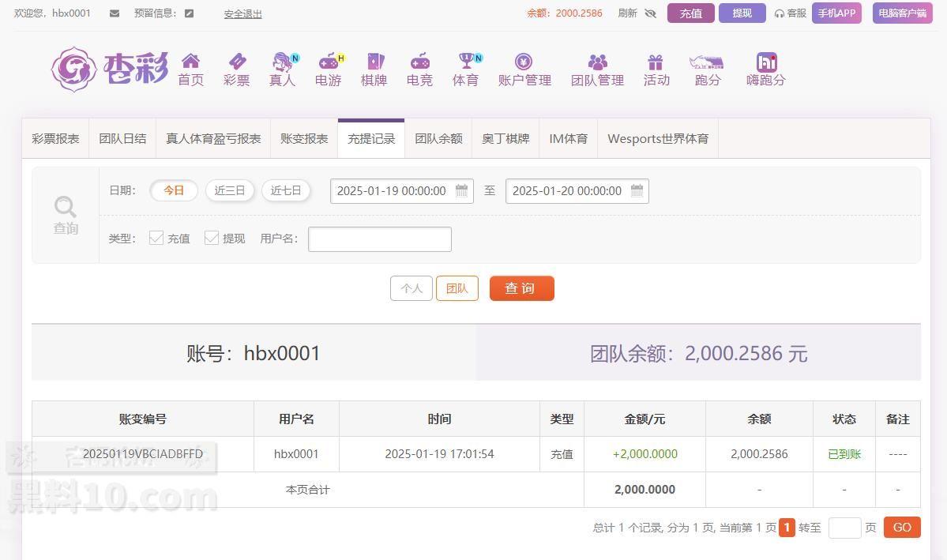
Task: Switch to the 团队余额 tab
Action: 438,138
